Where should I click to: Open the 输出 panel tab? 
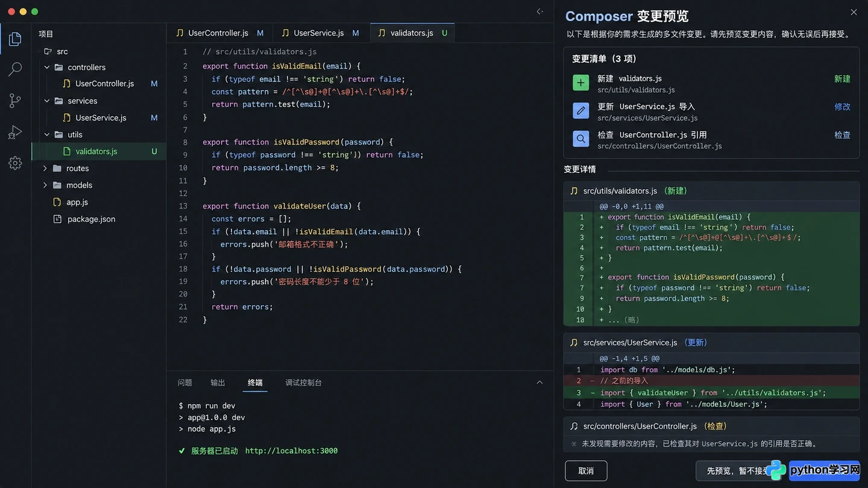point(218,383)
